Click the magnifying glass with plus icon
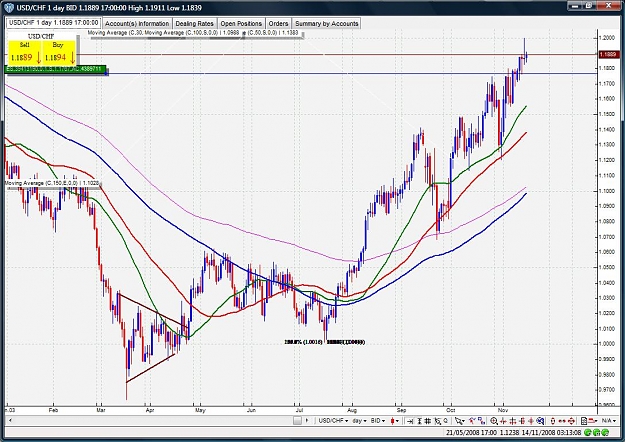The height and width of the screenshot is (442, 625). (x=494, y=421)
